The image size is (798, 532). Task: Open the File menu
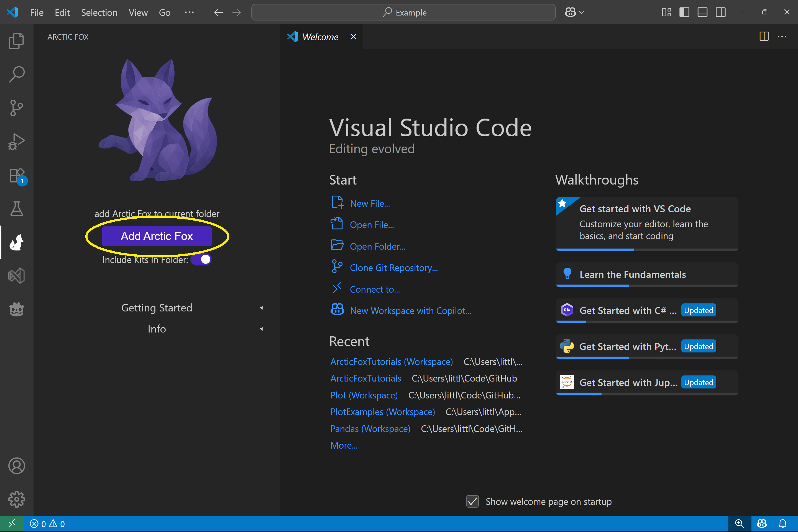click(x=37, y=12)
